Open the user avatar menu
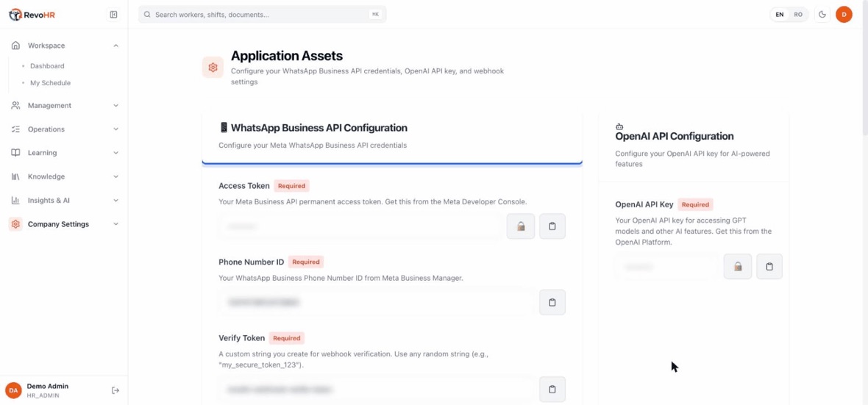The image size is (868, 405). (844, 15)
